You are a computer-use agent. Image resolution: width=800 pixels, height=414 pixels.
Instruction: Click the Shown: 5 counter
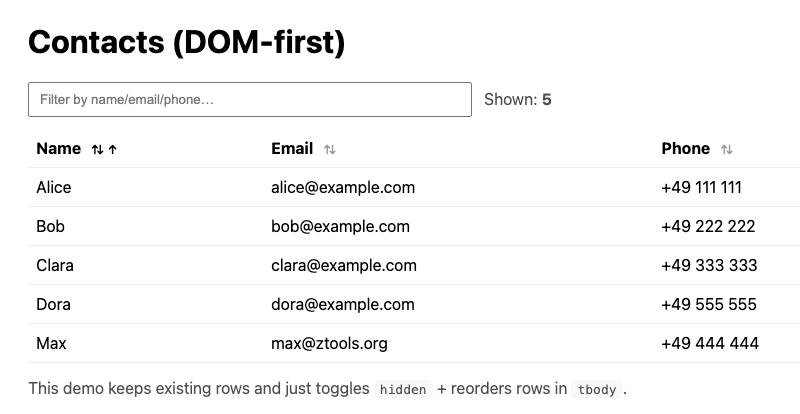click(x=518, y=99)
